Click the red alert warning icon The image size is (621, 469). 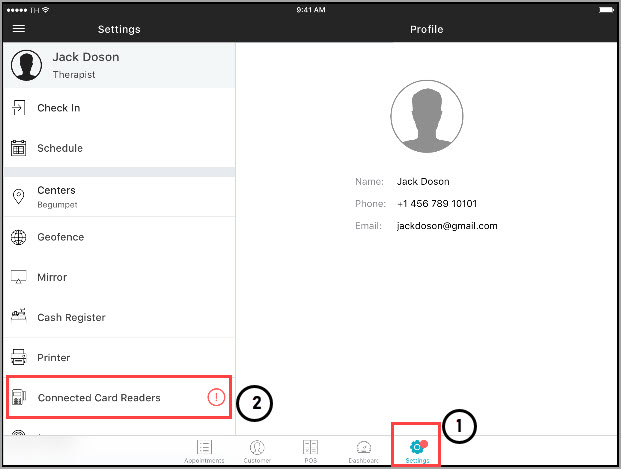pos(216,397)
